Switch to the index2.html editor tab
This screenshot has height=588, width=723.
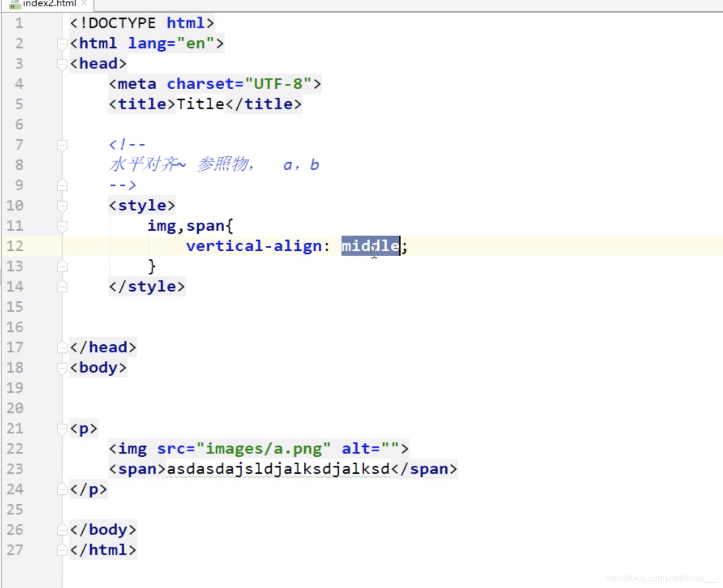point(49,4)
